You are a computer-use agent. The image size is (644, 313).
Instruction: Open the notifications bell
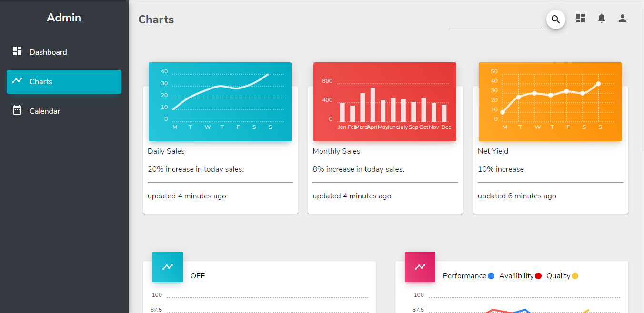coord(602,18)
